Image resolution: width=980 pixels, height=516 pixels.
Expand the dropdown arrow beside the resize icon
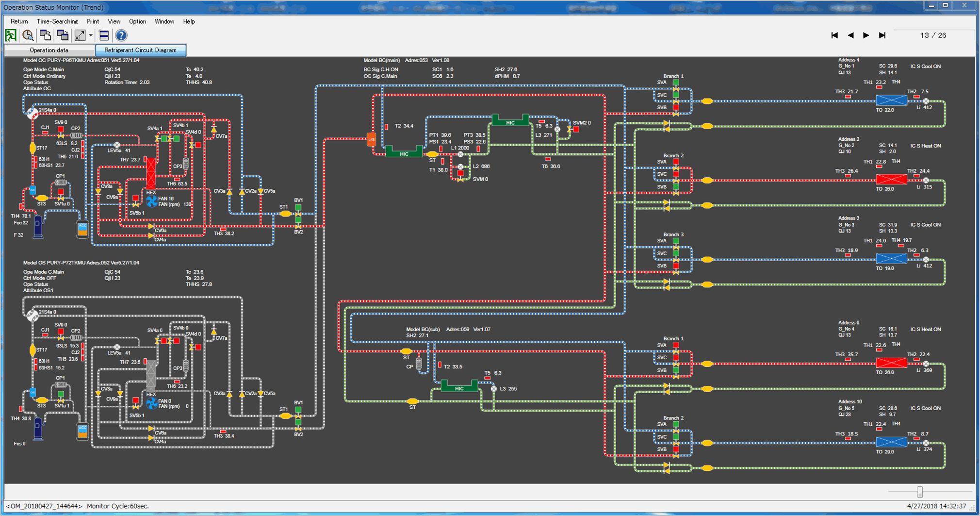coord(91,35)
